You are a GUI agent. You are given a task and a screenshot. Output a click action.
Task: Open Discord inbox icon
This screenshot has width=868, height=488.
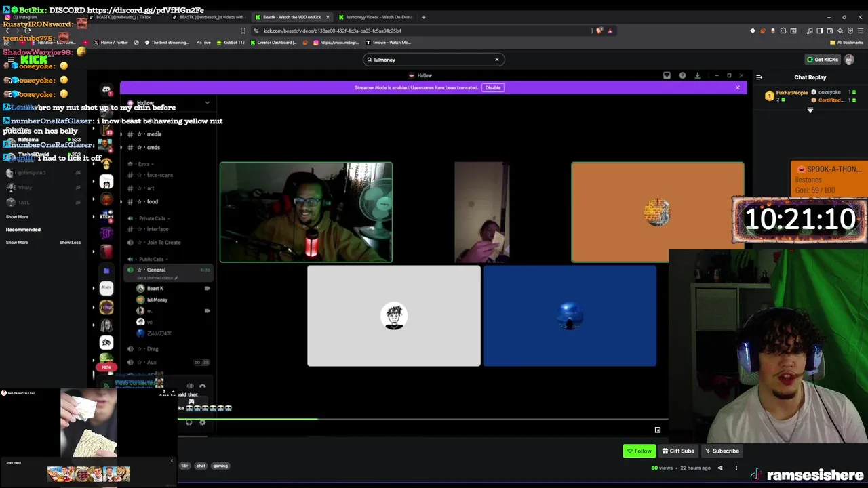pos(667,75)
